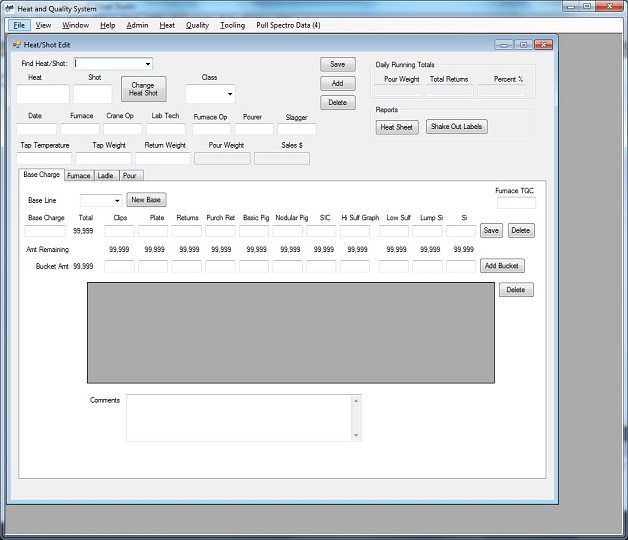Open the Admin menu
The width and height of the screenshot is (628, 540).
(137, 25)
